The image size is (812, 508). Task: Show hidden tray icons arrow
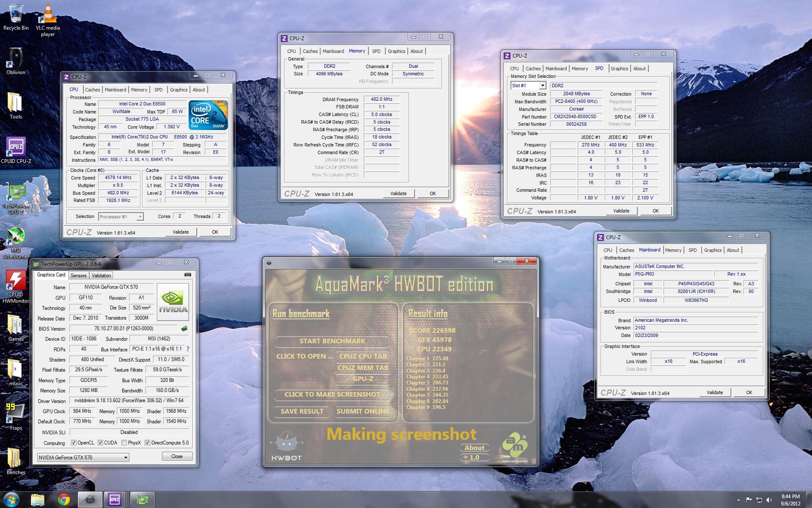(738, 500)
